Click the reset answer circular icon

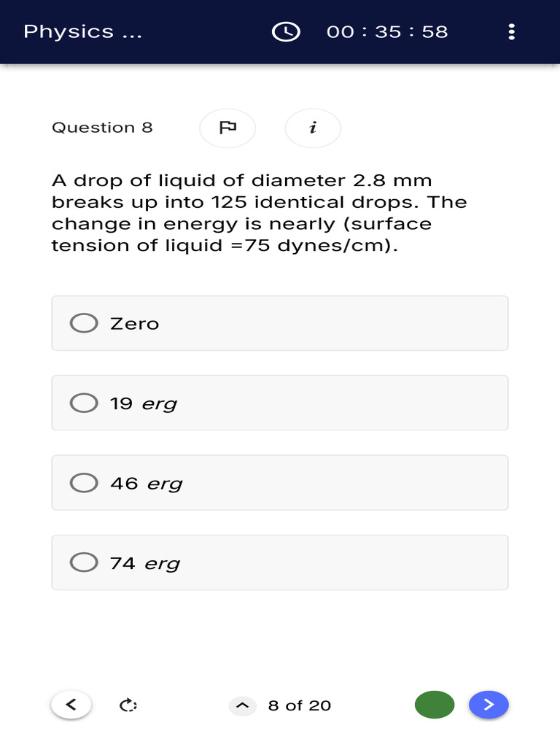pos(128,705)
